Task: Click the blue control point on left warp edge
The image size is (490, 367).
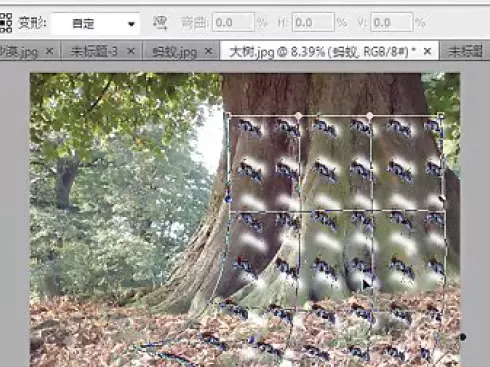Action: [x=228, y=199]
